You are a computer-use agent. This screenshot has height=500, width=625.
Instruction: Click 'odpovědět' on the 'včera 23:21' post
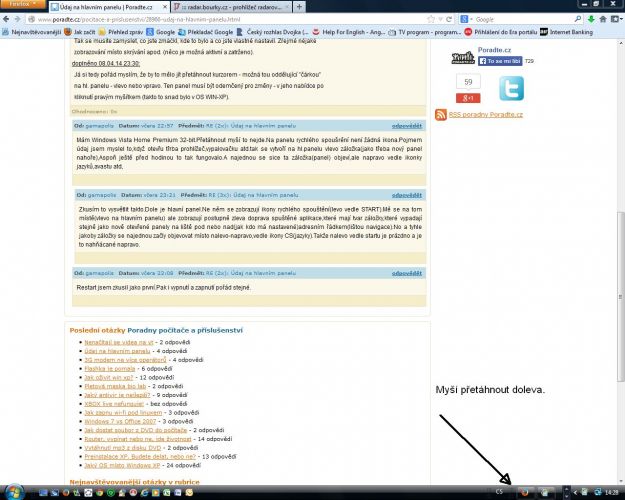pyautogui.click(x=407, y=195)
